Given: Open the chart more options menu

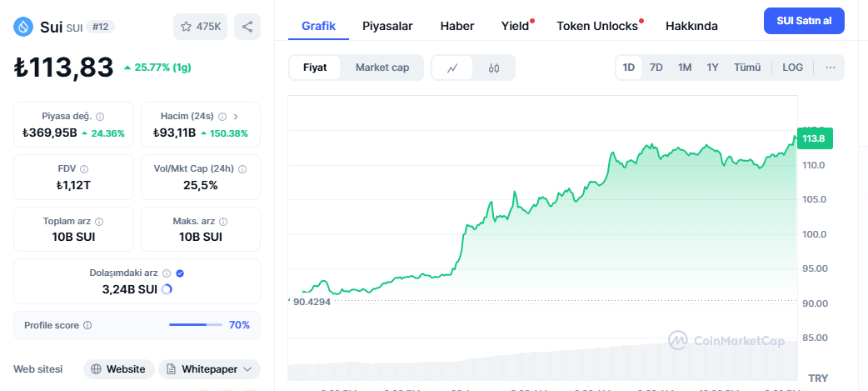Looking at the screenshot, I should [830, 68].
